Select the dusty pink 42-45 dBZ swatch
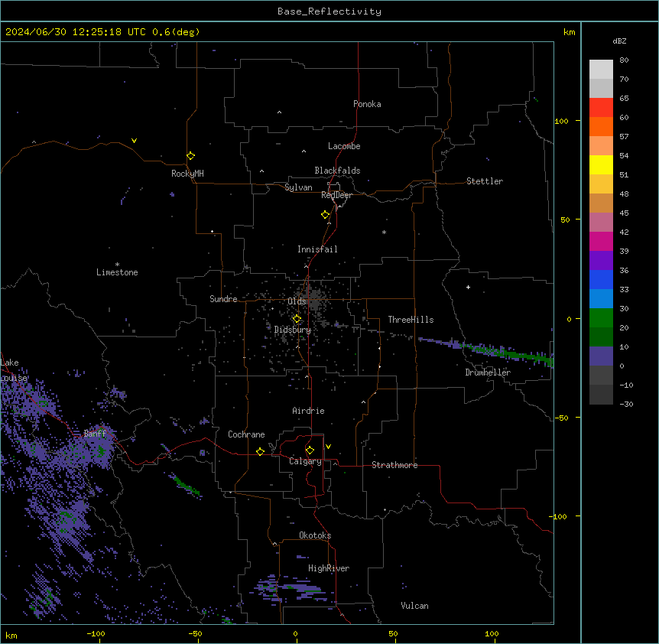Viewport: 659px width, 644px height. [601, 223]
